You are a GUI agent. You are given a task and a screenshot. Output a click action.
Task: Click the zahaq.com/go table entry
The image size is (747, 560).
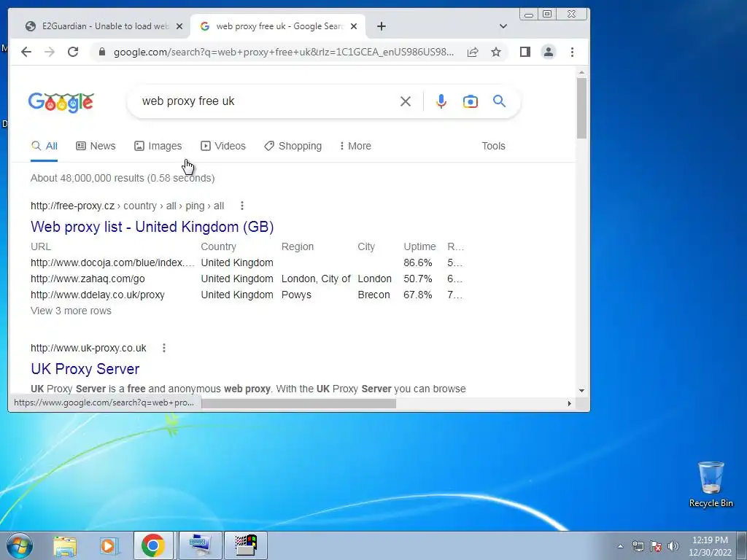pos(88,279)
